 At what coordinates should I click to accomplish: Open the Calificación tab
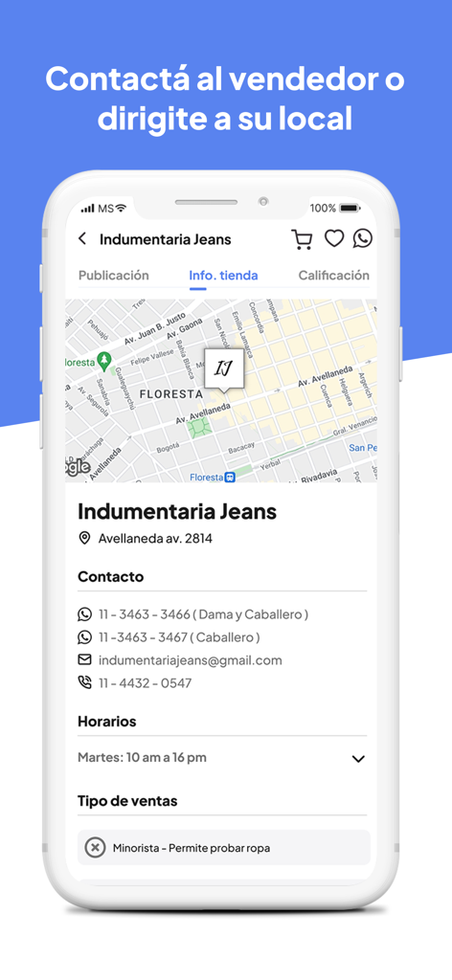[334, 275]
